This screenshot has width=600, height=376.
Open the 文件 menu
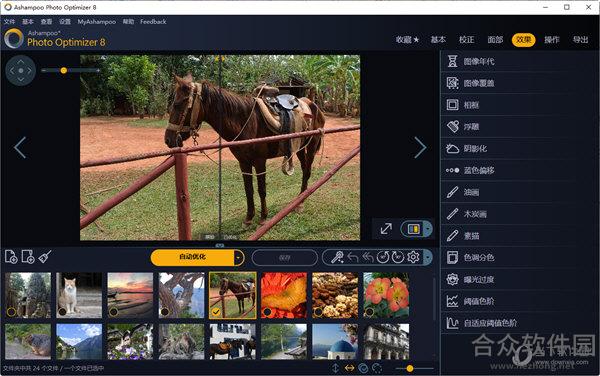point(9,22)
